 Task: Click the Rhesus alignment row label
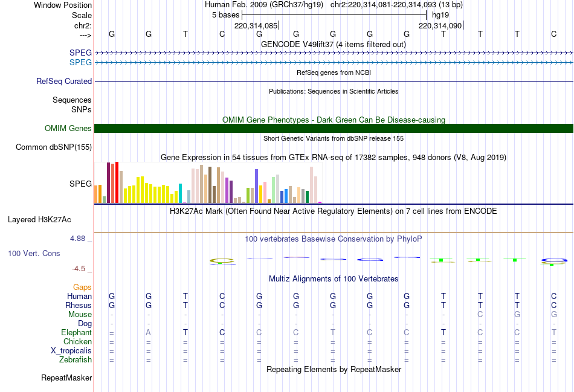pyautogui.click(x=79, y=305)
